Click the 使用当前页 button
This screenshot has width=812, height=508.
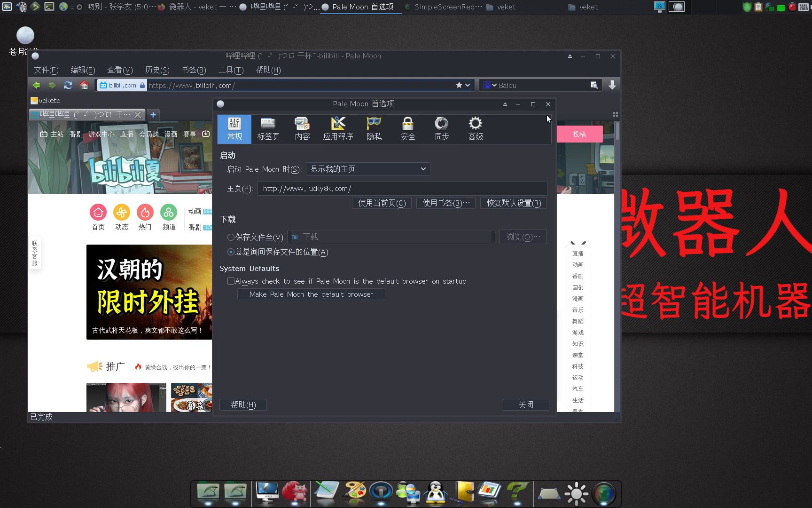(382, 203)
